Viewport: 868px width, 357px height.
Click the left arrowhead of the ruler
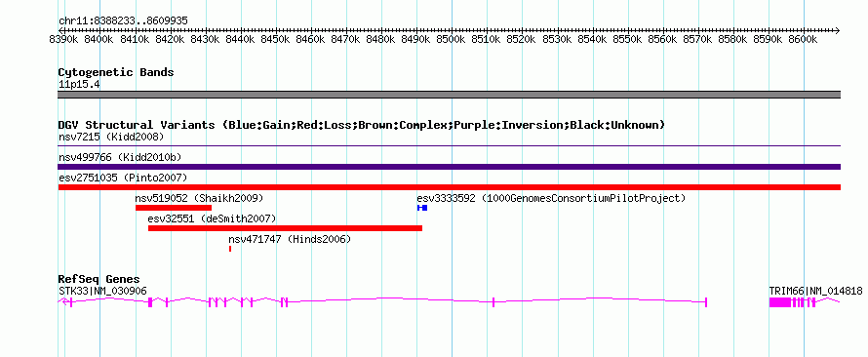tap(60, 30)
